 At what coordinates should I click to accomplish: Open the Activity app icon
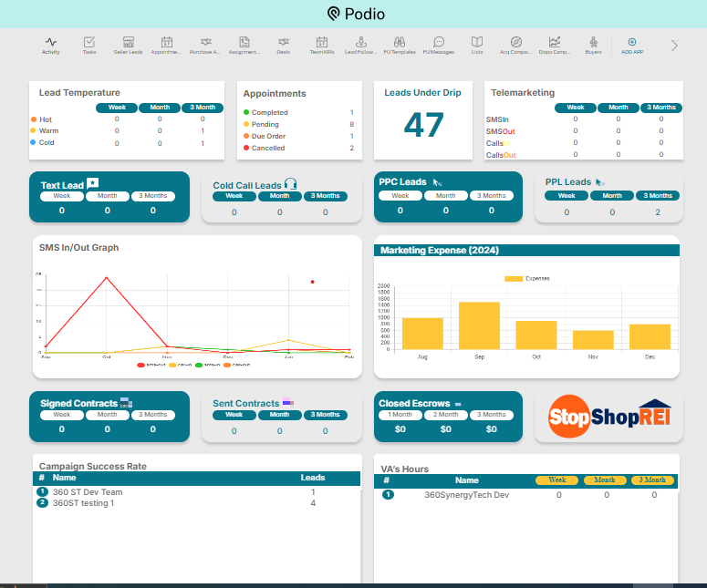51,45
